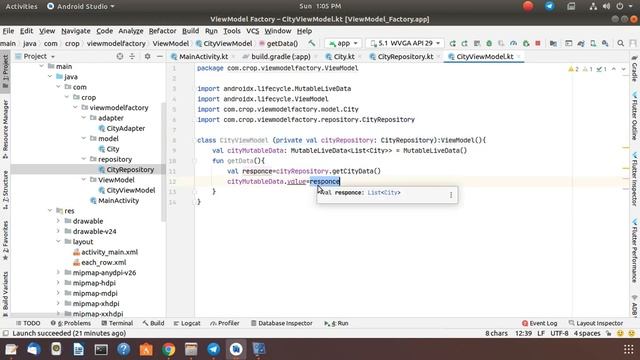Screen dimensions: 640x360
Task: Collapse the java folder node
Action: [x=50, y=77]
